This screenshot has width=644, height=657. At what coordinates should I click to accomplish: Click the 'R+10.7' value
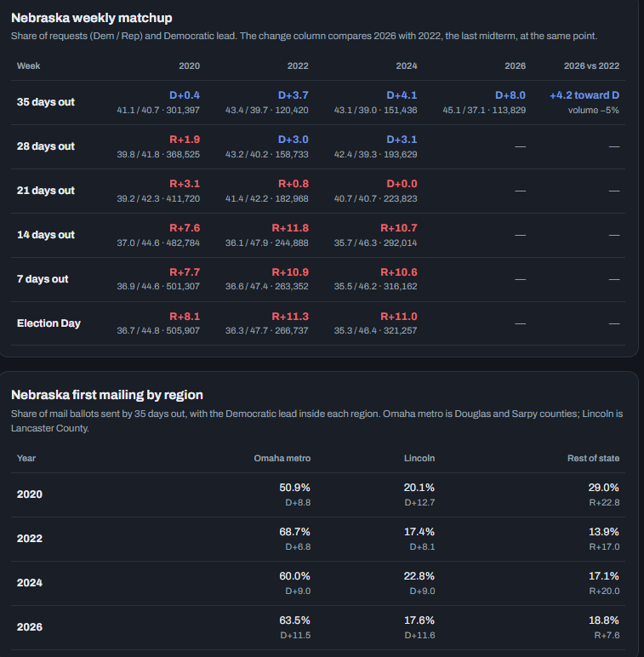coord(399,228)
